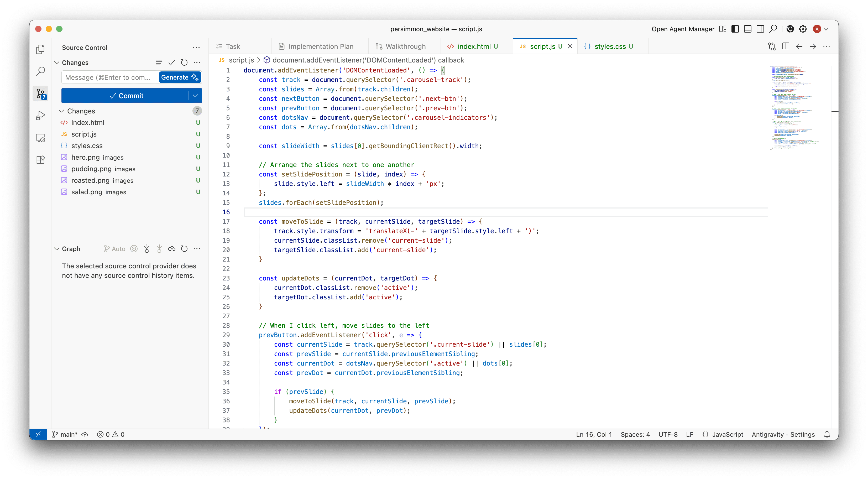Viewport: 868px width, 479px height.
Task: Refresh the Graph view
Action: point(184,249)
